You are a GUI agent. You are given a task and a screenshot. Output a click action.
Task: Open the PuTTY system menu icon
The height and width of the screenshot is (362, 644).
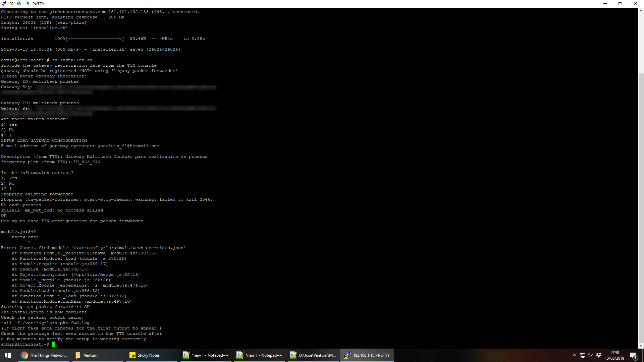[3, 4]
